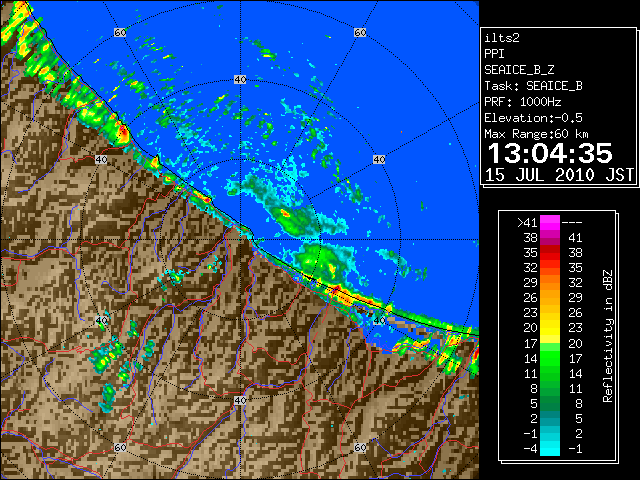
Task: Pick the red 35 dBZ legend swatch
Action: point(550,253)
